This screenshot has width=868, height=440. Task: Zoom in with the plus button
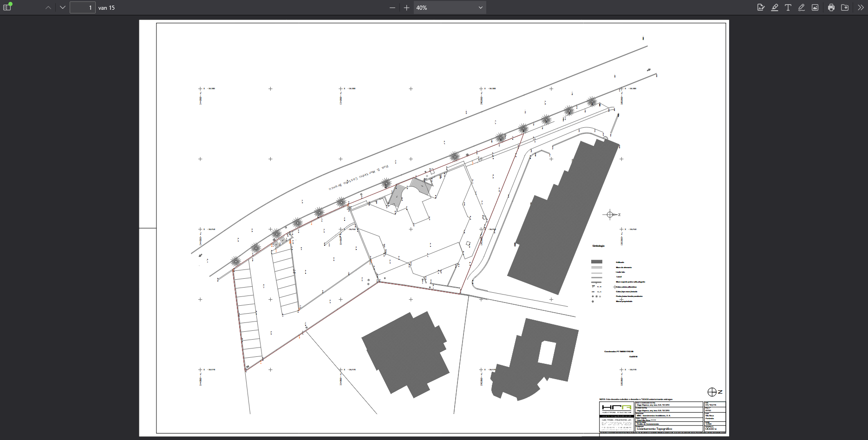point(407,7)
